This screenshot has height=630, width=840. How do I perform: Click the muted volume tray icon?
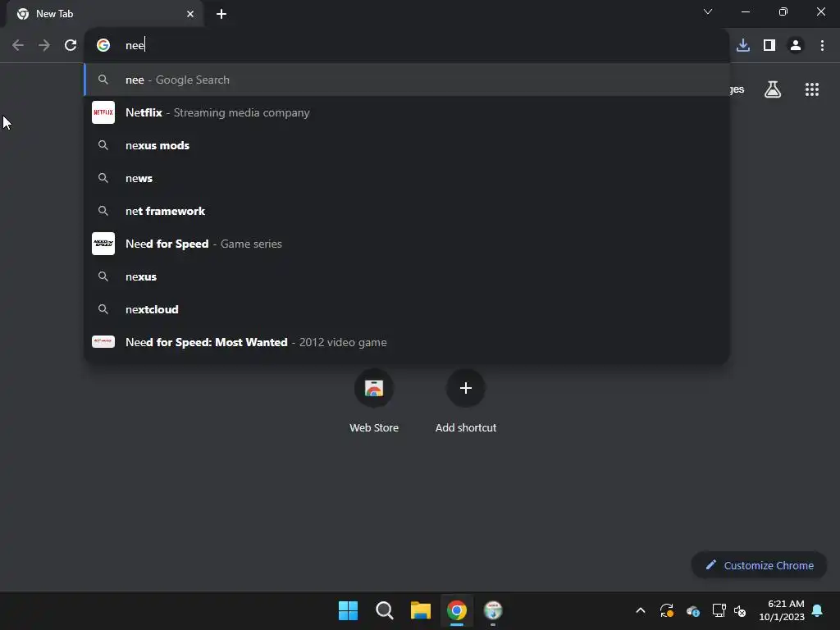(740, 610)
